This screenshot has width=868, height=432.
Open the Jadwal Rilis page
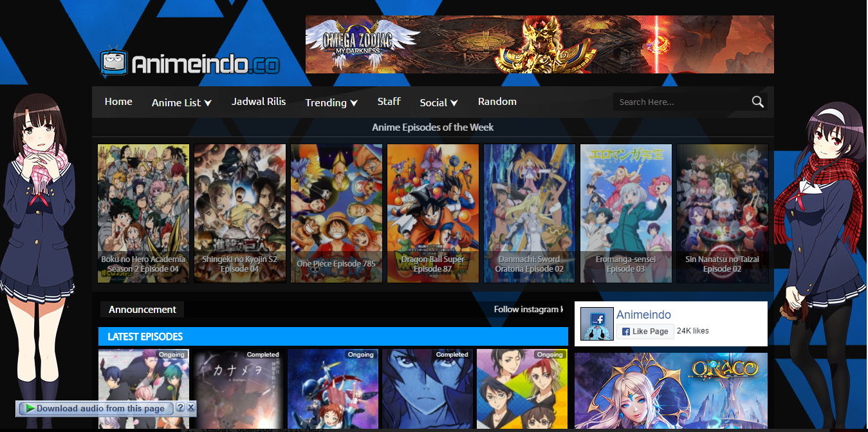pos(259,102)
